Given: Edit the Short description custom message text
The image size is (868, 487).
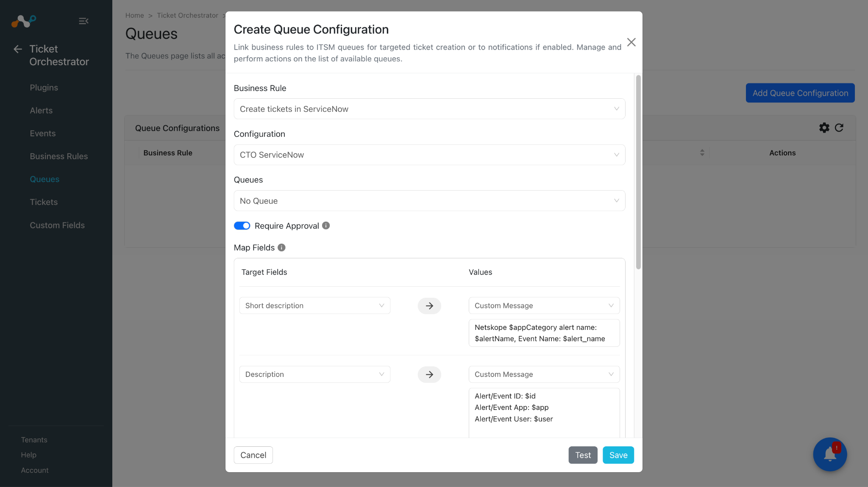Looking at the screenshot, I should (x=544, y=333).
